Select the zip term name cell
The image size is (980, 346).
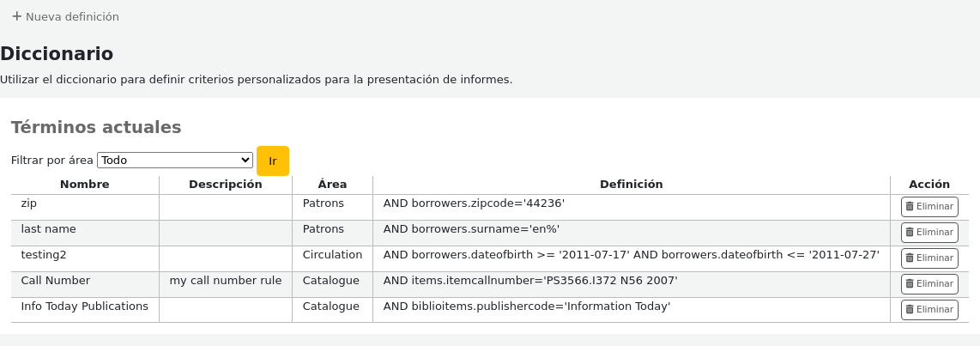[29, 203]
